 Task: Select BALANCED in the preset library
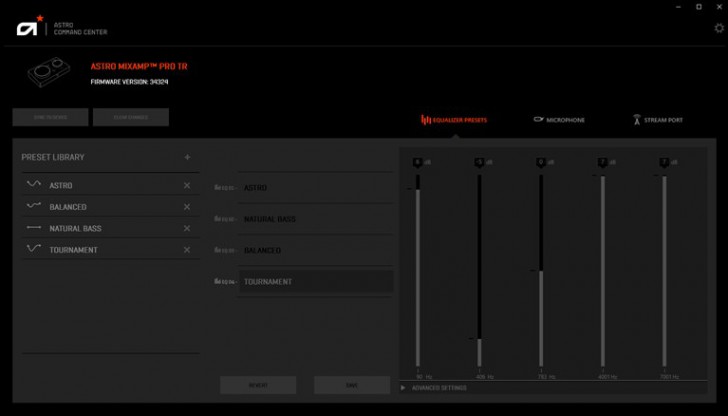[x=110, y=207]
